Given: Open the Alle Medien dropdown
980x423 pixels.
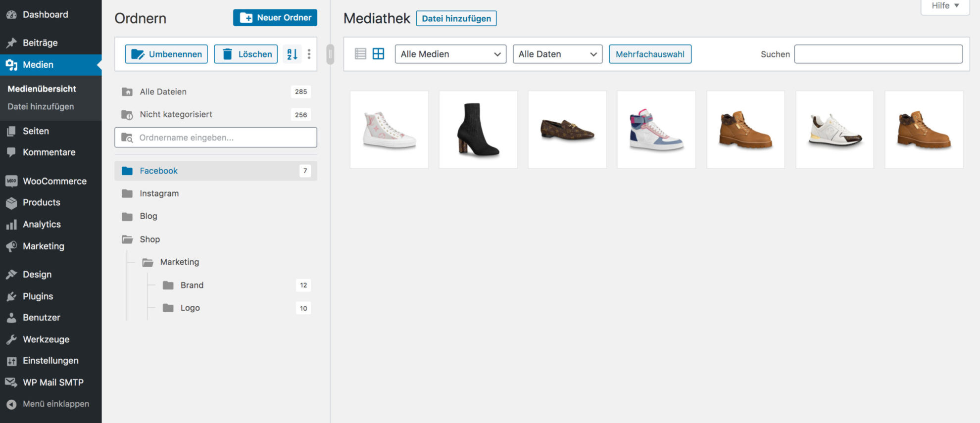Looking at the screenshot, I should [x=450, y=54].
